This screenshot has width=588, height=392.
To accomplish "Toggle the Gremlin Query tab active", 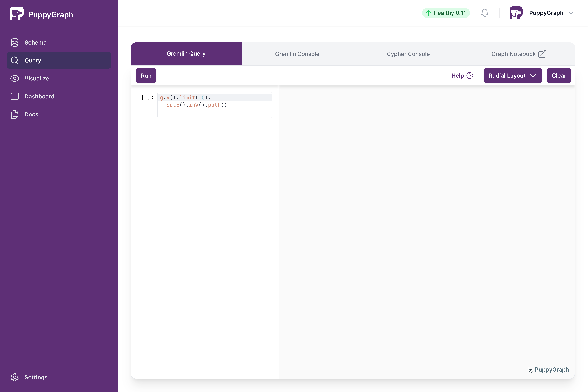I will click(x=186, y=53).
